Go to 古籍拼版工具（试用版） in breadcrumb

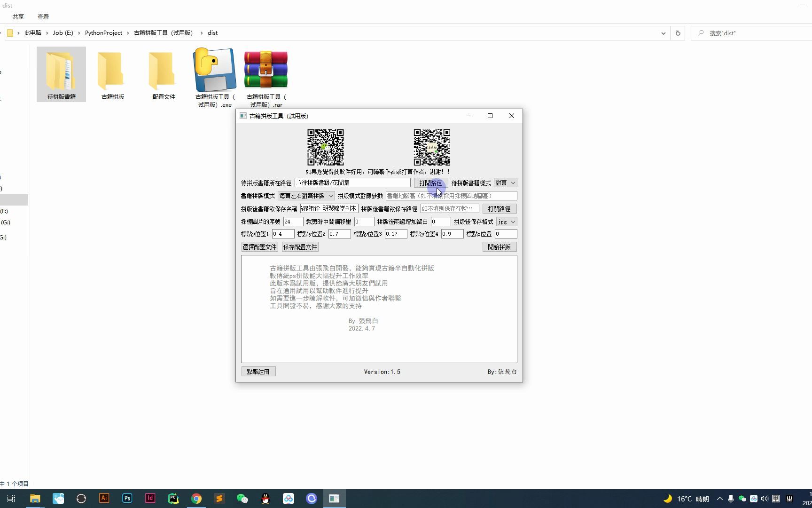(164, 33)
